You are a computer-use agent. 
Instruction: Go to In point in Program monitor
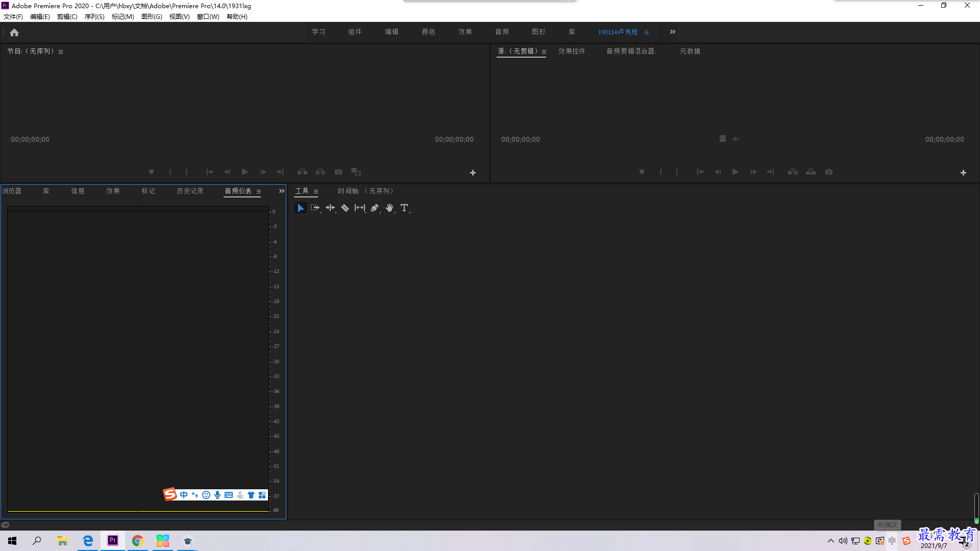[209, 172]
